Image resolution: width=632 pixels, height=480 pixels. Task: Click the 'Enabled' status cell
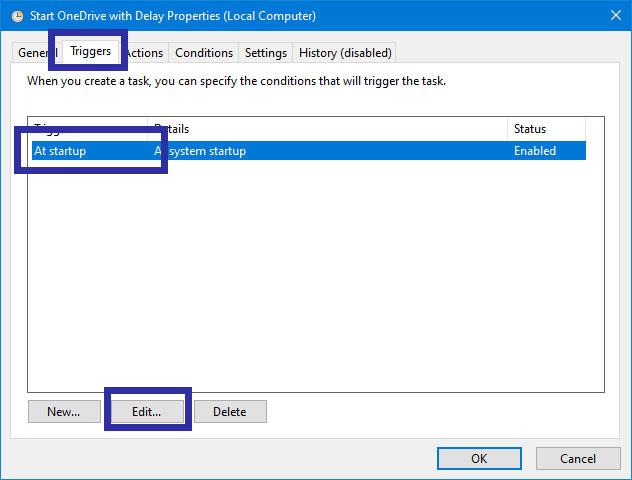534,151
